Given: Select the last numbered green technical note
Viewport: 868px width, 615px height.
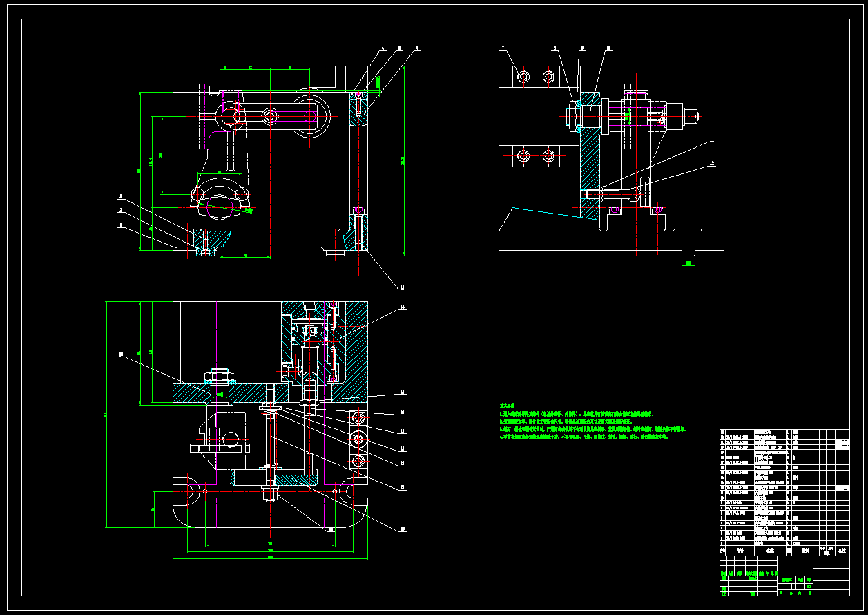Looking at the screenshot, I should [584, 437].
